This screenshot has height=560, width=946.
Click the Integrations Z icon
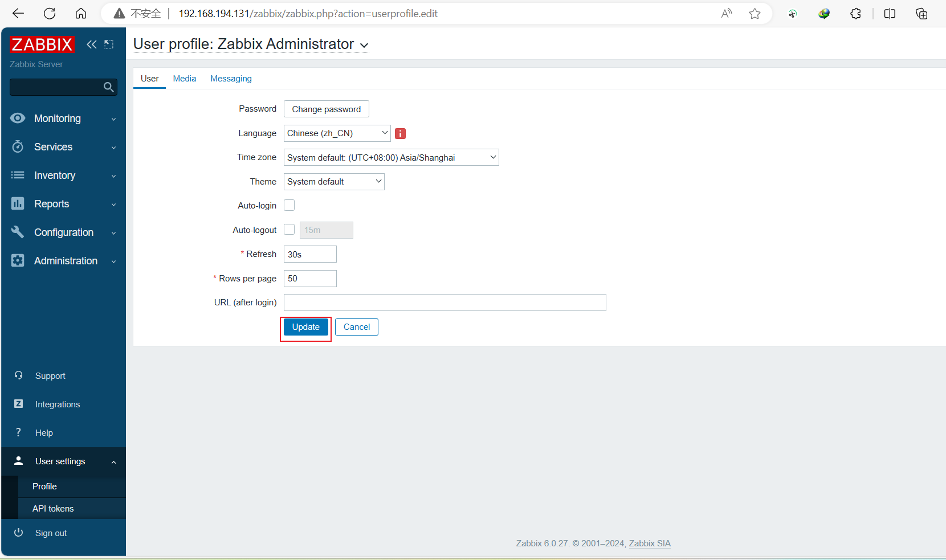pos(19,404)
